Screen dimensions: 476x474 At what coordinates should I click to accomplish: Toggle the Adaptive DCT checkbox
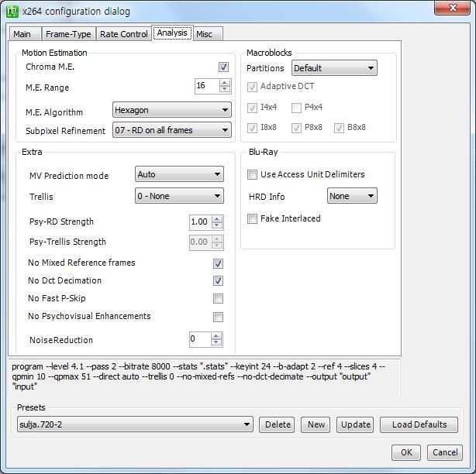tap(252, 87)
